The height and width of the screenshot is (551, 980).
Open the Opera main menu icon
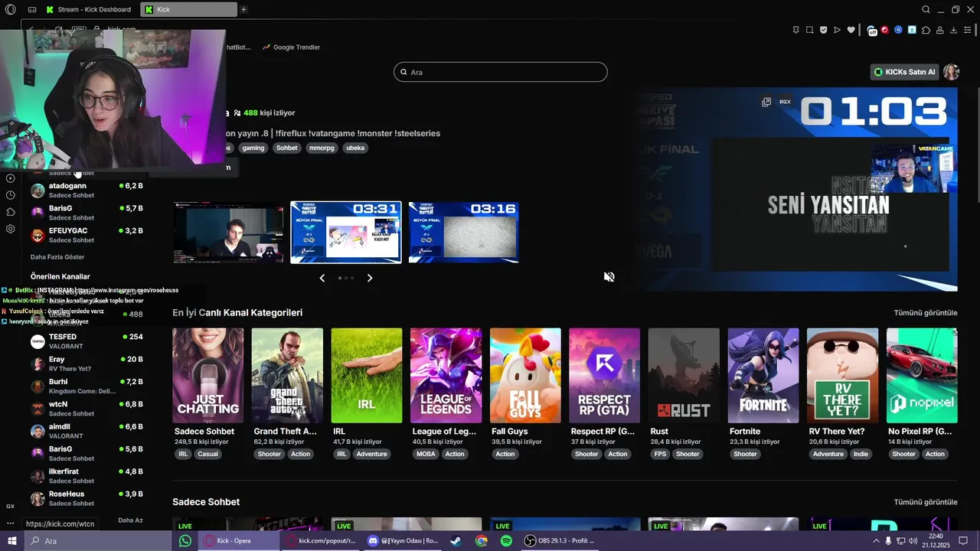(11, 9)
